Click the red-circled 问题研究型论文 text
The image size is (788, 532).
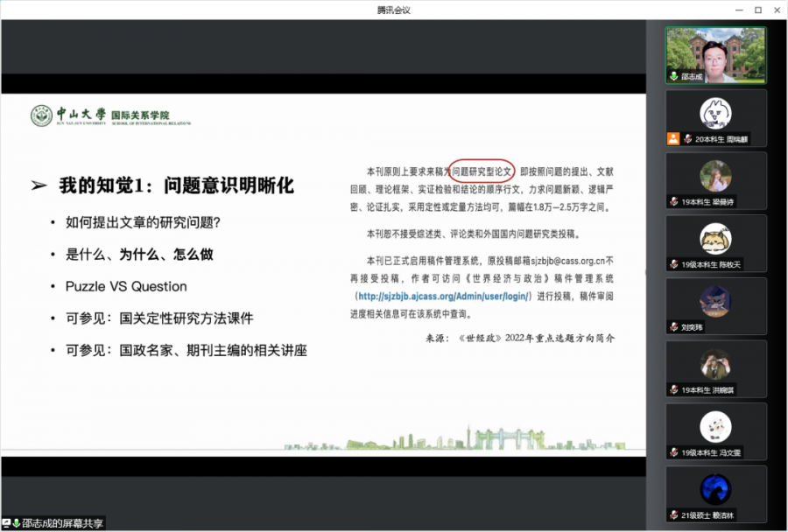click(x=482, y=171)
